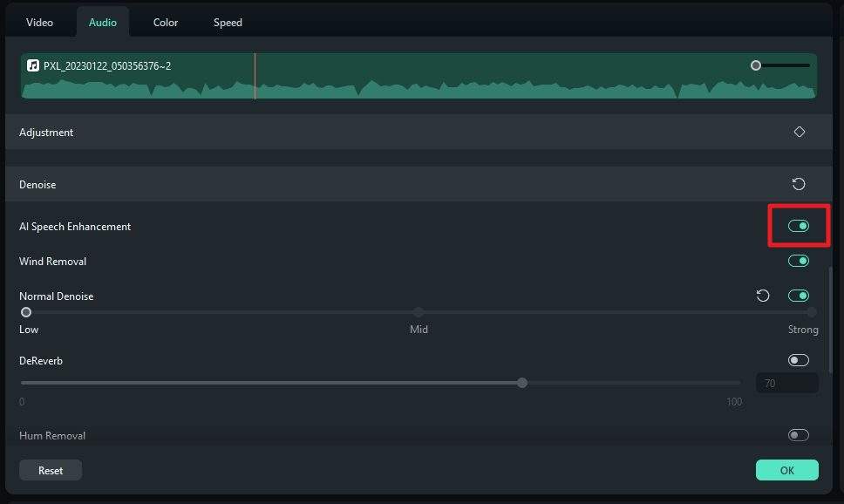The width and height of the screenshot is (844, 504).
Task: Click the audio waveform playhead marker
Action: click(x=255, y=76)
